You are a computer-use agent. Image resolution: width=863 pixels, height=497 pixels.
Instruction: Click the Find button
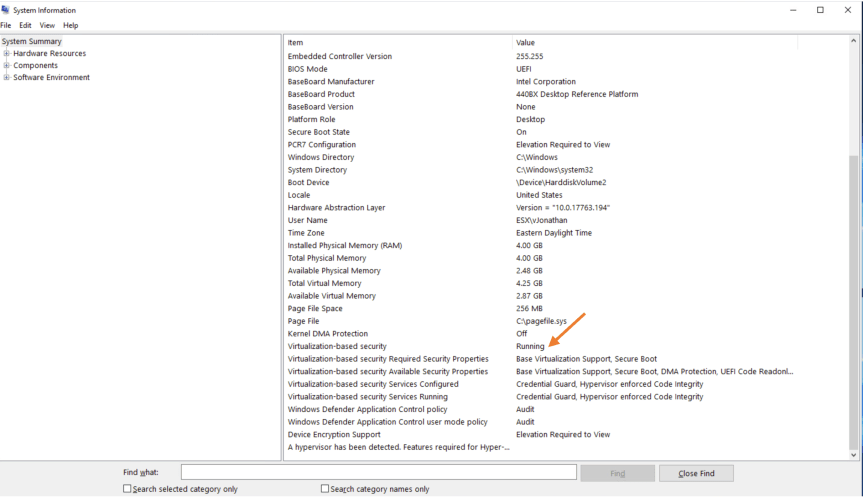(x=617, y=473)
